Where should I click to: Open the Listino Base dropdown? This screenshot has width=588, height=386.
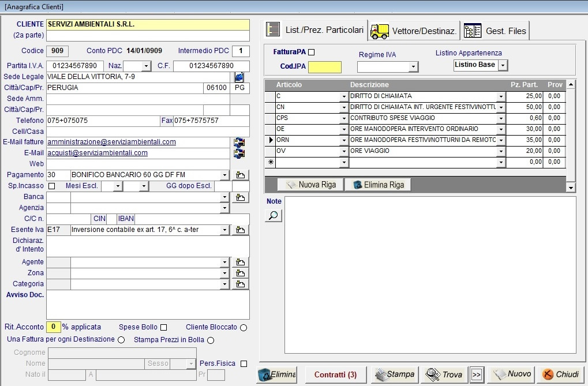click(x=503, y=65)
